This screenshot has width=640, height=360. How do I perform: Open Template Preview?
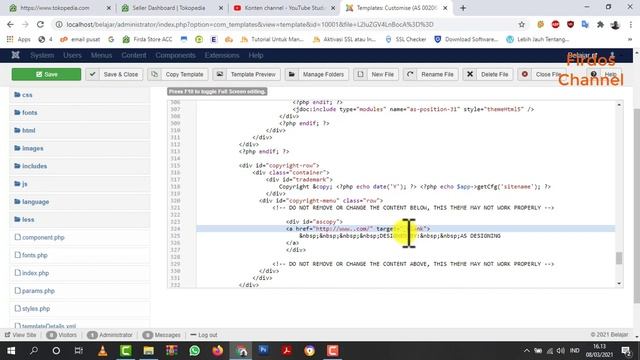pos(247,74)
